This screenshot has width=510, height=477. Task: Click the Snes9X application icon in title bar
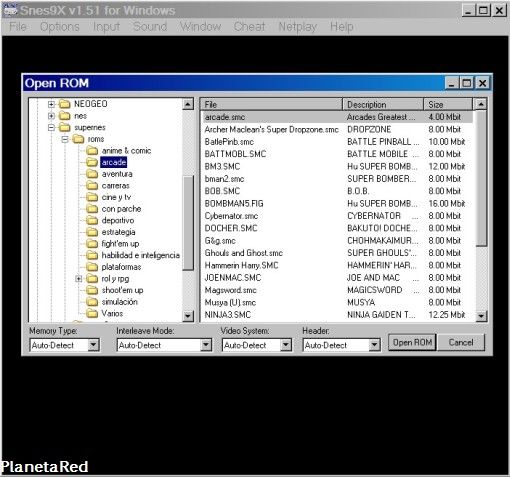[10, 10]
